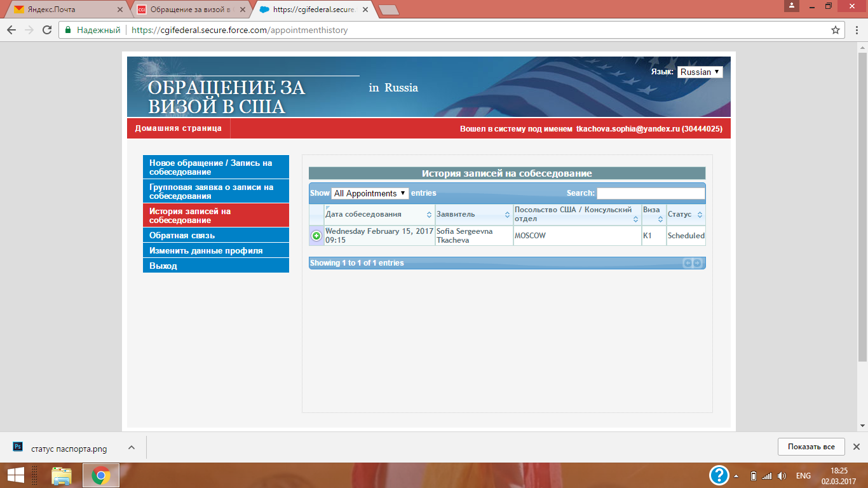
Task: Go to Домашняя страница
Action: pos(178,128)
